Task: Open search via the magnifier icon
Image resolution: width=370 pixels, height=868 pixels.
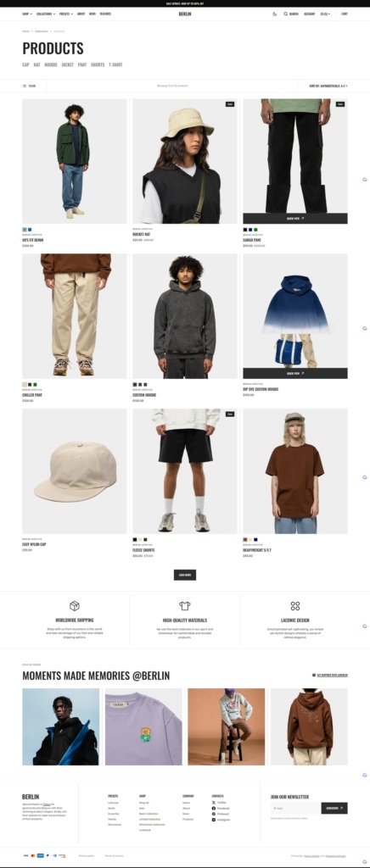Action: click(286, 14)
